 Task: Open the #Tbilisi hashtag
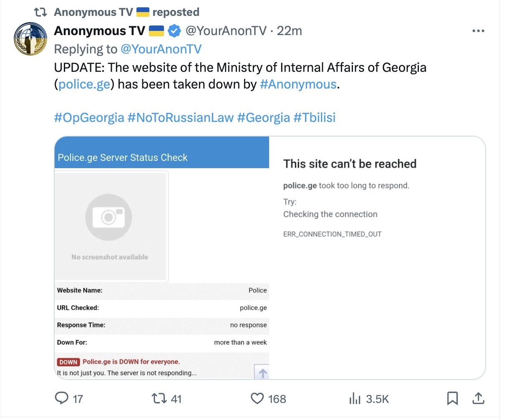point(315,118)
